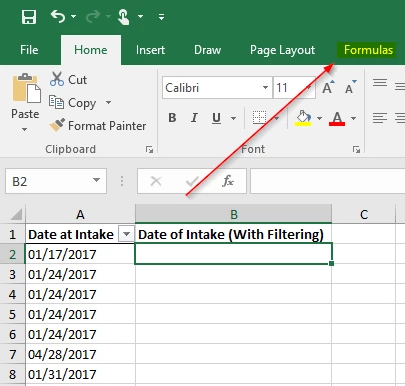
Task: Click cell containing 01/31/2017
Action: point(80,374)
